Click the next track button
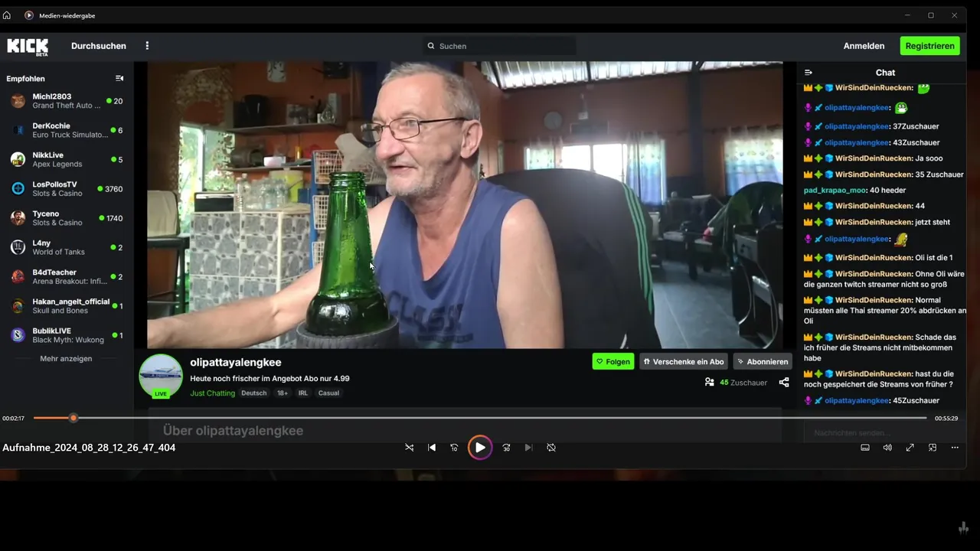 pos(528,448)
